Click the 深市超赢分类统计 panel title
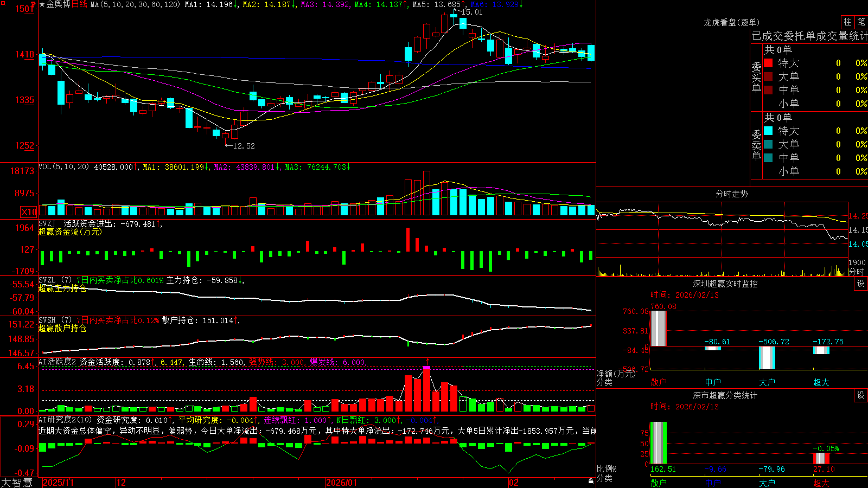The width and height of the screenshot is (868, 488). [725, 395]
